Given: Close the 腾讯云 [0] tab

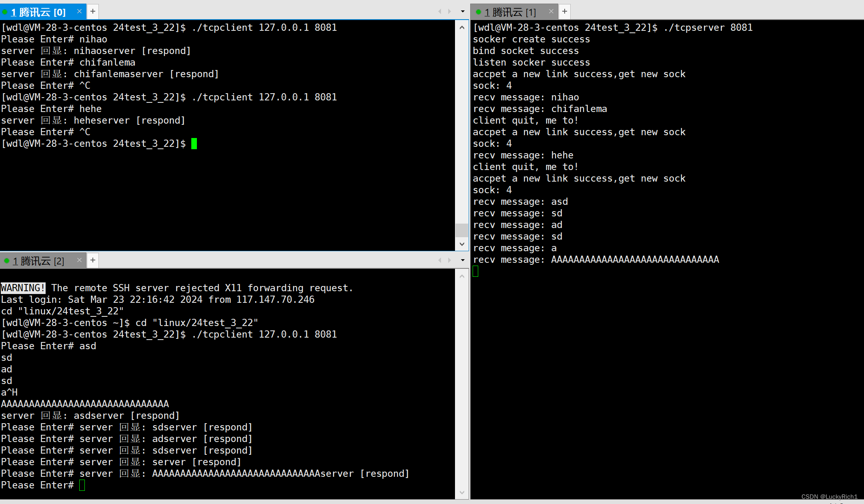Looking at the screenshot, I should [79, 11].
